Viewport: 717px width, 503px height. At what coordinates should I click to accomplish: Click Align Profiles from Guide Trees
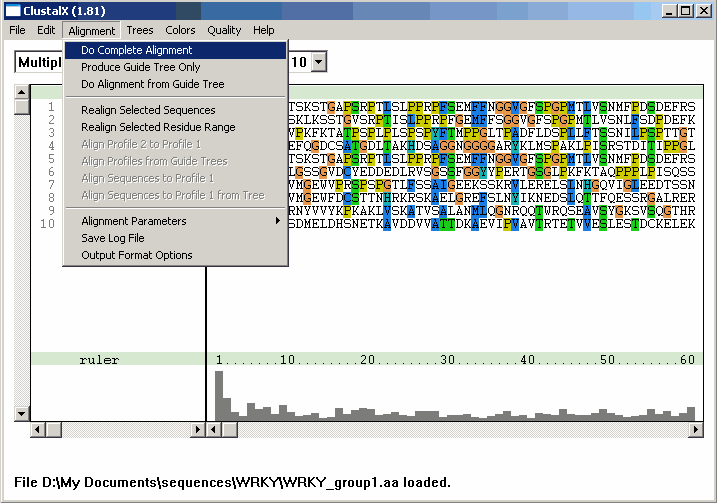[x=176, y=161]
